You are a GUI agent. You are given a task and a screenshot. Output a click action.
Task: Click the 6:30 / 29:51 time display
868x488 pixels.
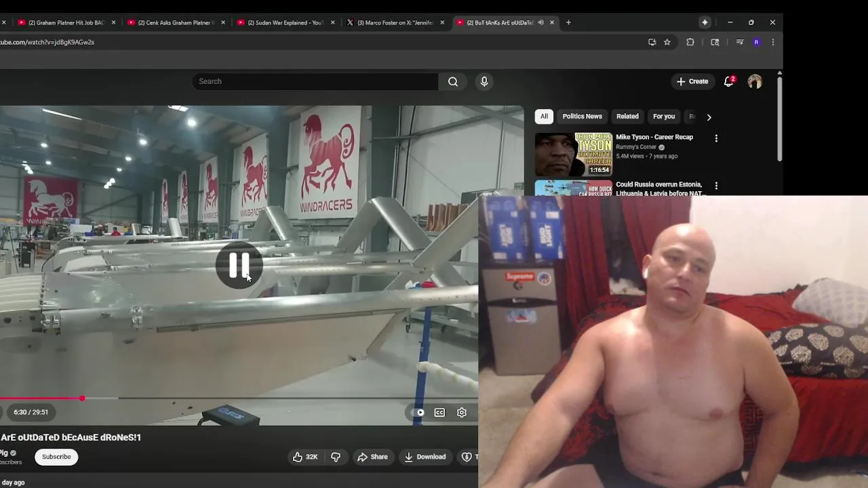click(31, 412)
